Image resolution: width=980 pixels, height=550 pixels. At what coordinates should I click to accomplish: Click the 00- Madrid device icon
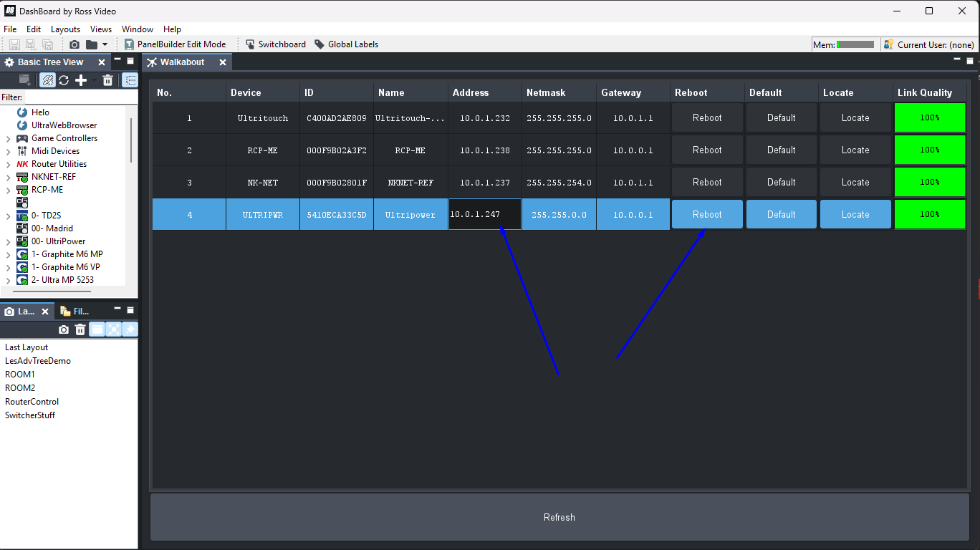pos(22,228)
